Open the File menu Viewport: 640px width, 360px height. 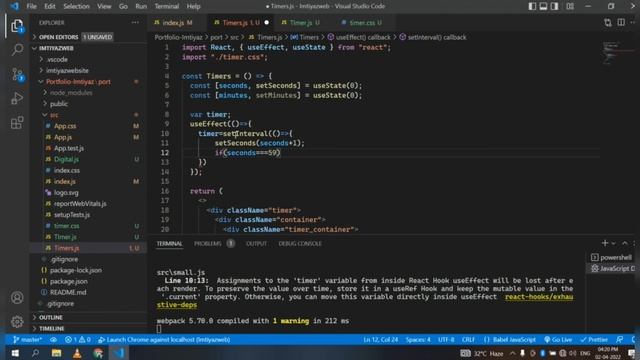pyautogui.click(x=31, y=6)
